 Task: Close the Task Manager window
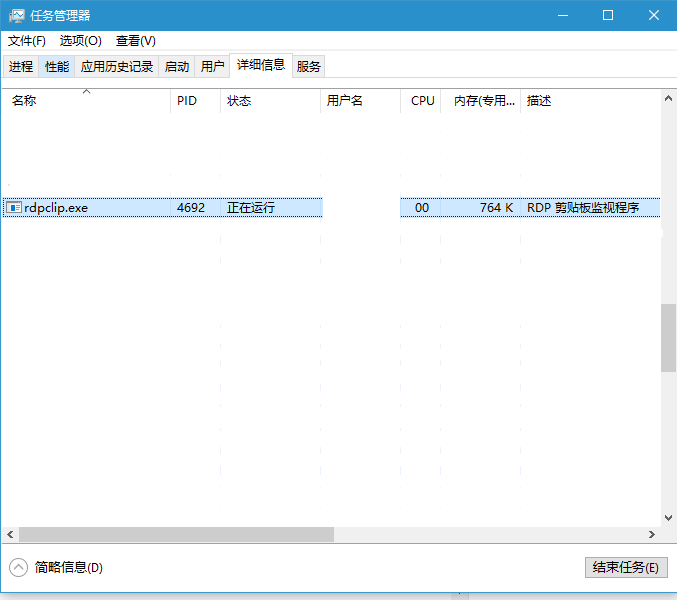pos(654,16)
